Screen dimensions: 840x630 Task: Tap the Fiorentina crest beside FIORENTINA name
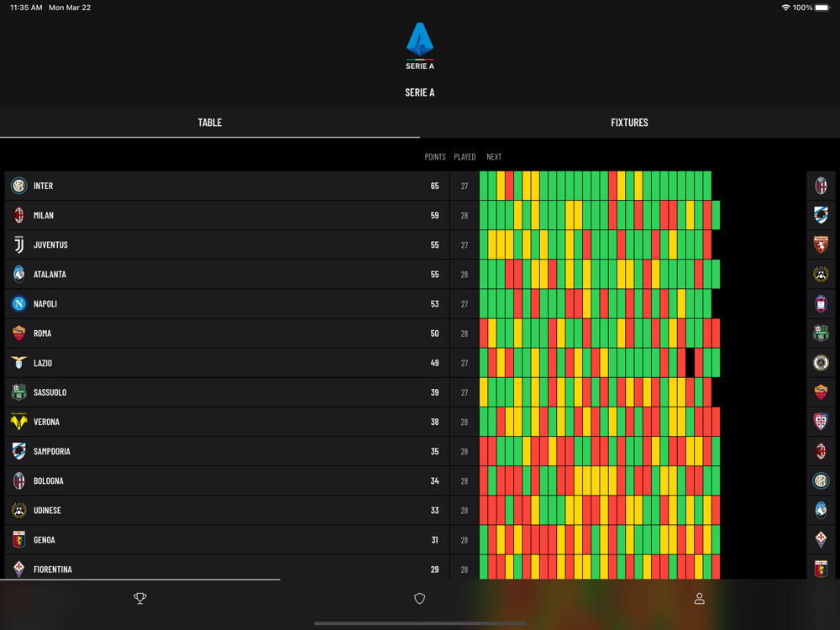pyautogui.click(x=18, y=569)
